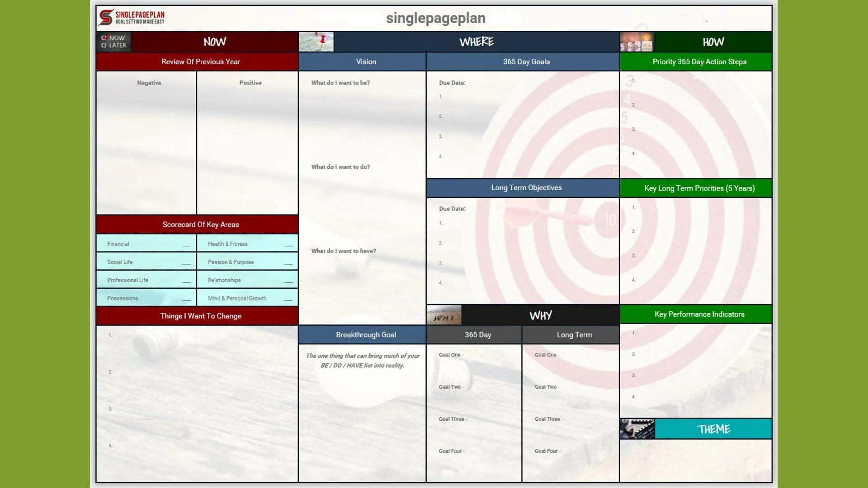
Task: Check the NOW checkbox
Action: click(104, 38)
